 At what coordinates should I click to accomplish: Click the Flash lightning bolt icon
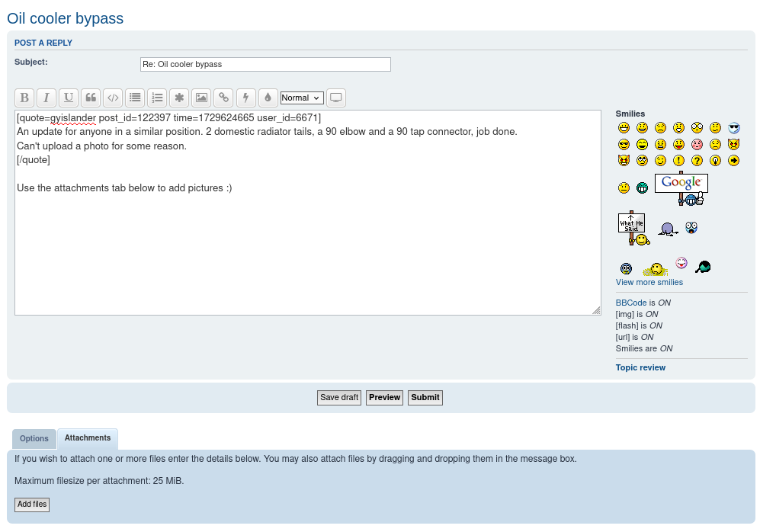coord(245,98)
